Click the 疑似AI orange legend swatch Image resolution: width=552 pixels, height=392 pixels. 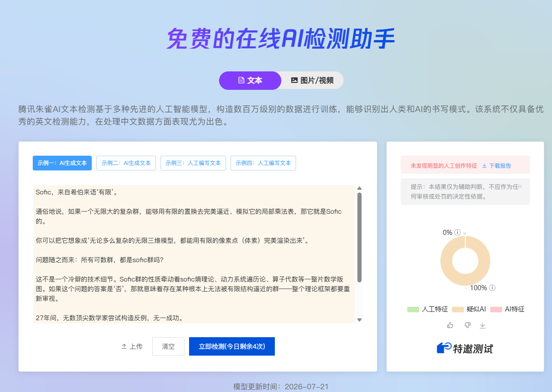[x=457, y=310]
